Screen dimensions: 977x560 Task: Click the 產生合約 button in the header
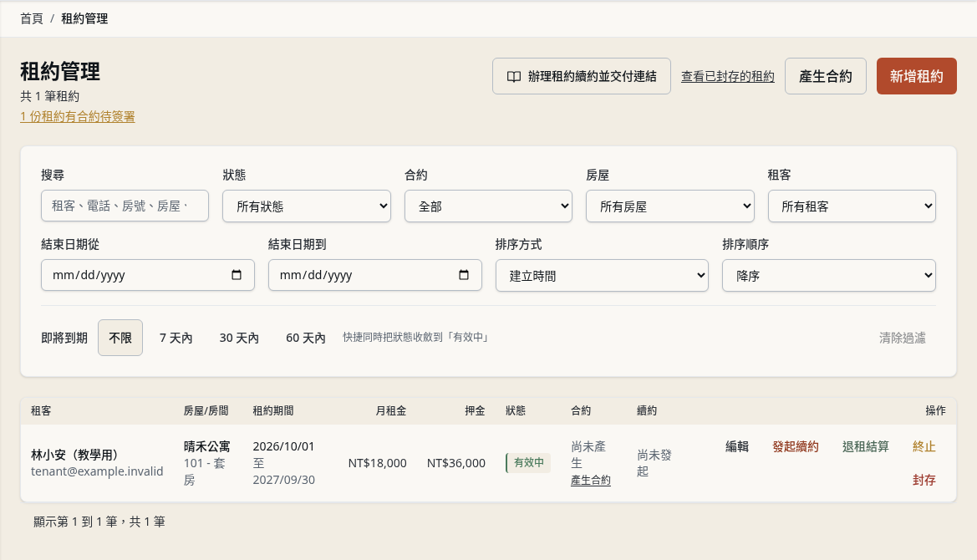tap(826, 76)
